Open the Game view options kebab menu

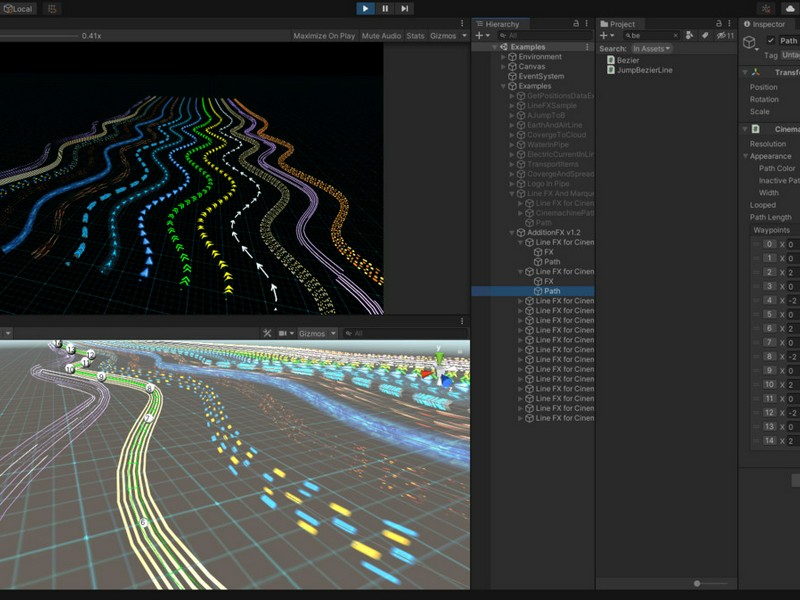point(462,23)
